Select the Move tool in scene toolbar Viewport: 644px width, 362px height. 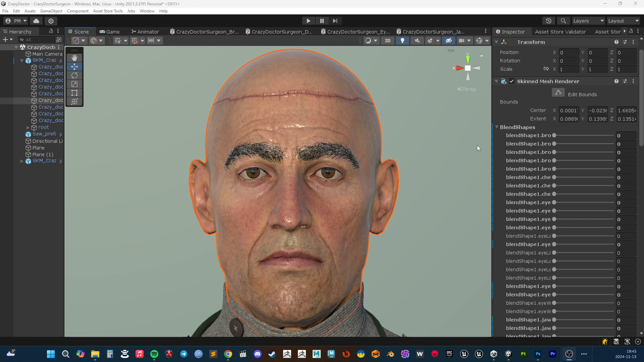point(74,66)
